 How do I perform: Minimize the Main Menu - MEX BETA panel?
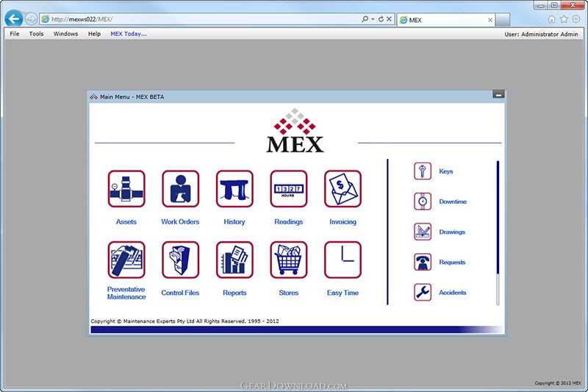coord(498,95)
